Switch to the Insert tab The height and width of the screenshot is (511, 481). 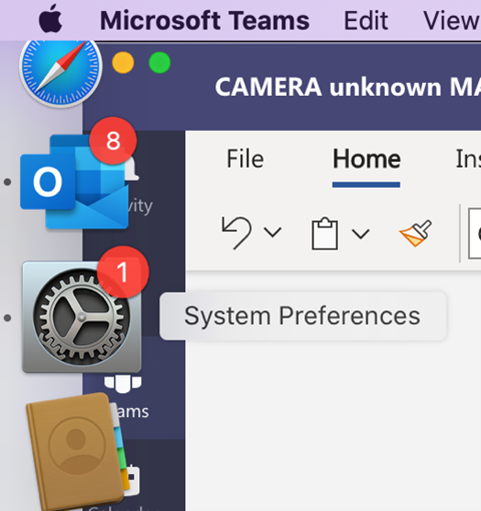coord(468,159)
